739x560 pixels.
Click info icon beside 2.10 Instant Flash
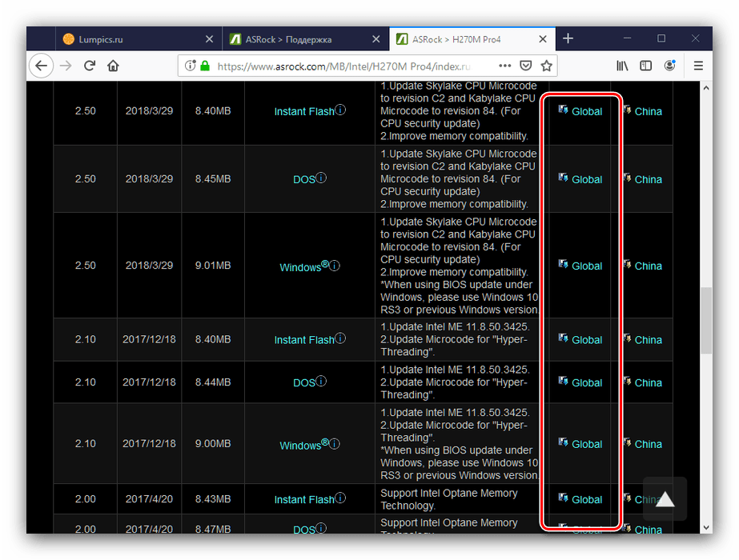[340, 338]
